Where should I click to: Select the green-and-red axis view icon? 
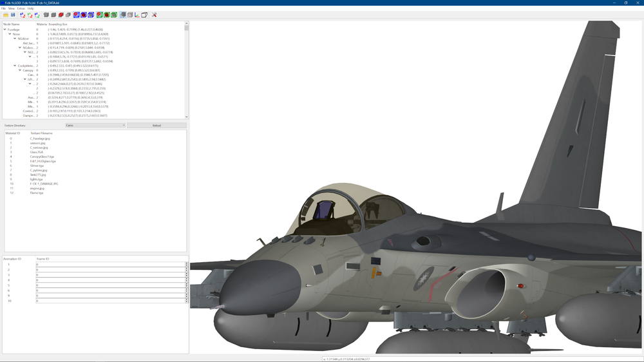tap(30, 15)
